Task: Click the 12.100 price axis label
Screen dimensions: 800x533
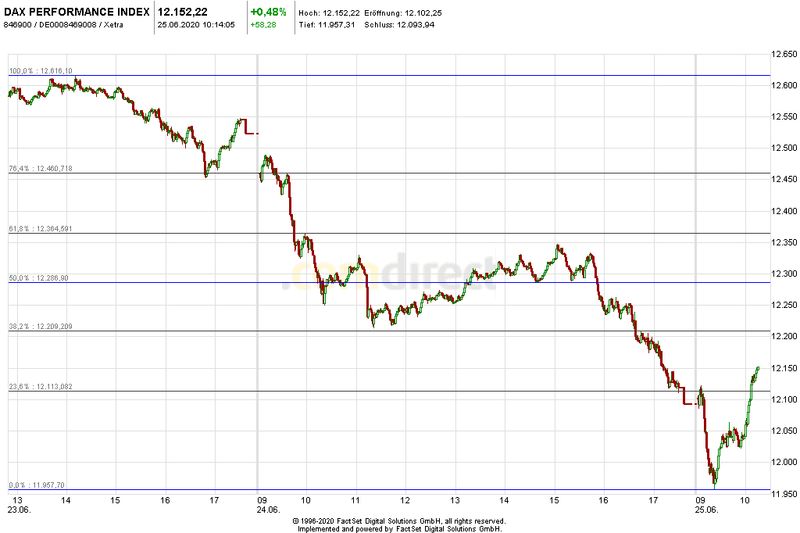Action: tap(784, 399)
